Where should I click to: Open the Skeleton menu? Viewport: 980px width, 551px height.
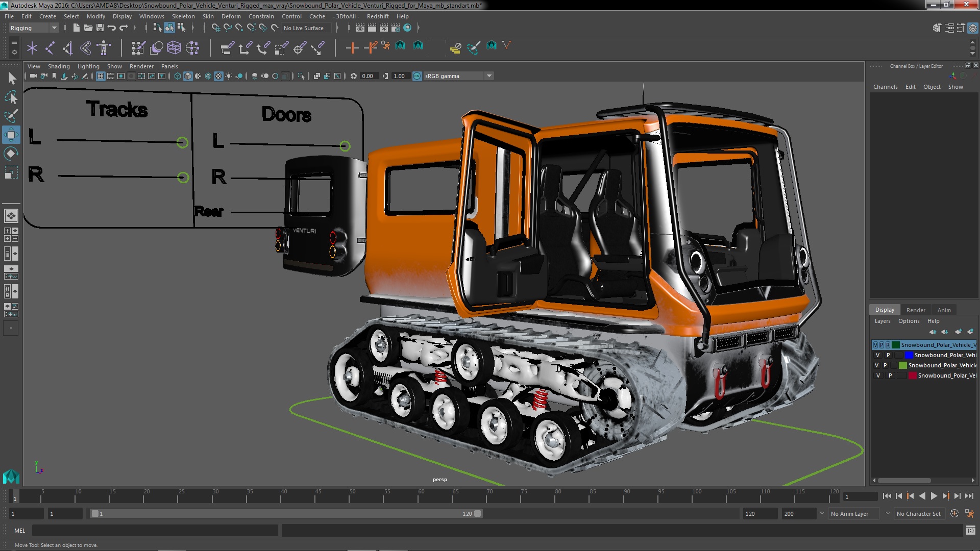[x=183, y=16]
